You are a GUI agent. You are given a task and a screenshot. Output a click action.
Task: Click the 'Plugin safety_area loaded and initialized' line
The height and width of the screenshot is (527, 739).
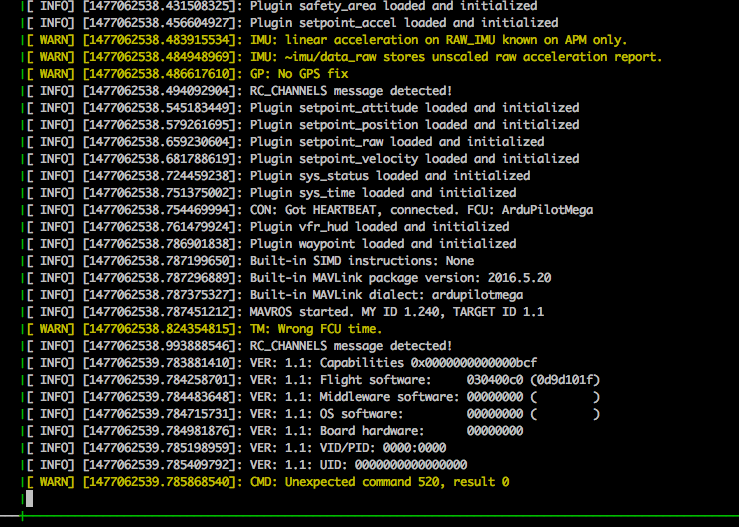(x=281, y=6)
